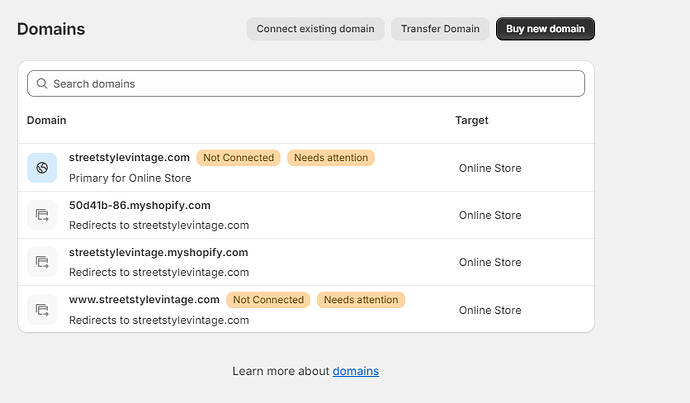Screen dimensions: 690x403
Task: Click the Target column header
Action: click(472, 120)
